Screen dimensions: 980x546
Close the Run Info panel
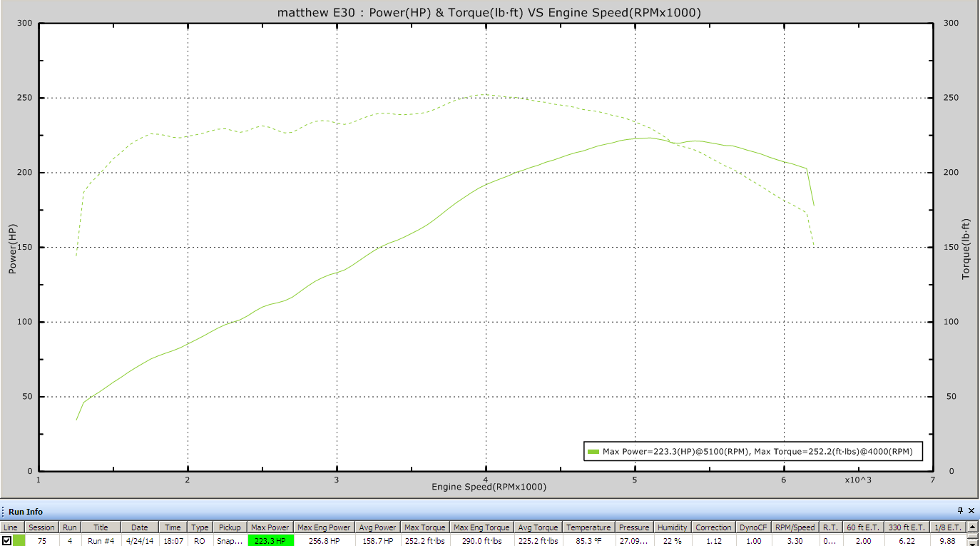tap(971, 511)
